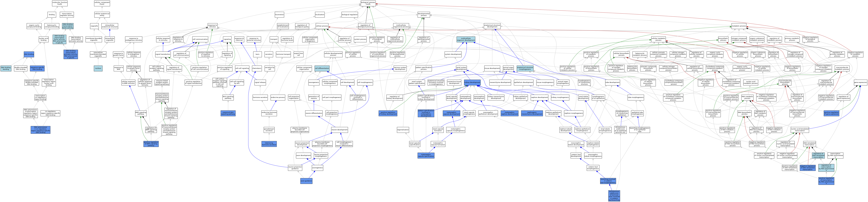Click the 'taxis' node
Screen dimensions: 868x202
257,54
